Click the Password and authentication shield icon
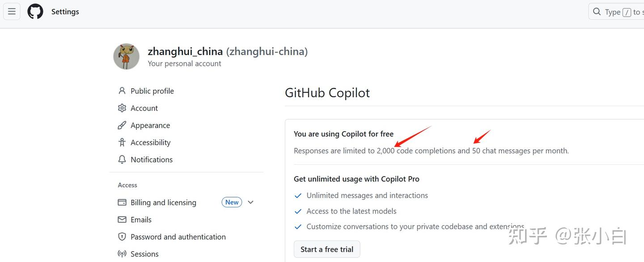The height and width of the screenshot is (262, 644). click(122, 236)
